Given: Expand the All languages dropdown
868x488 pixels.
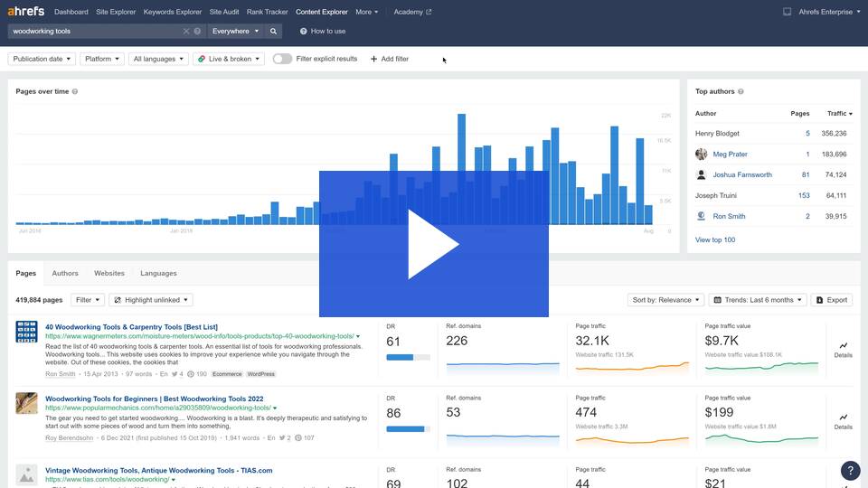Looking at the screenshot, I should [x=157, y=59].
